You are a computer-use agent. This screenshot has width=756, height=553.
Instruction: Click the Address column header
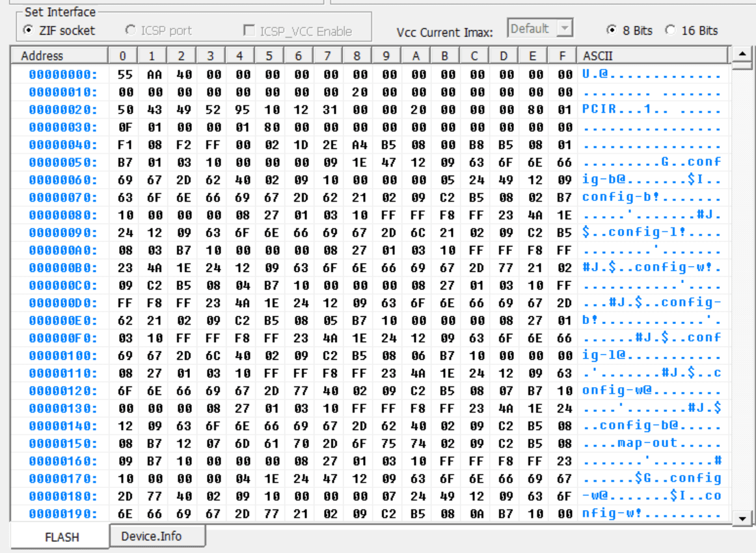point(59,56)
